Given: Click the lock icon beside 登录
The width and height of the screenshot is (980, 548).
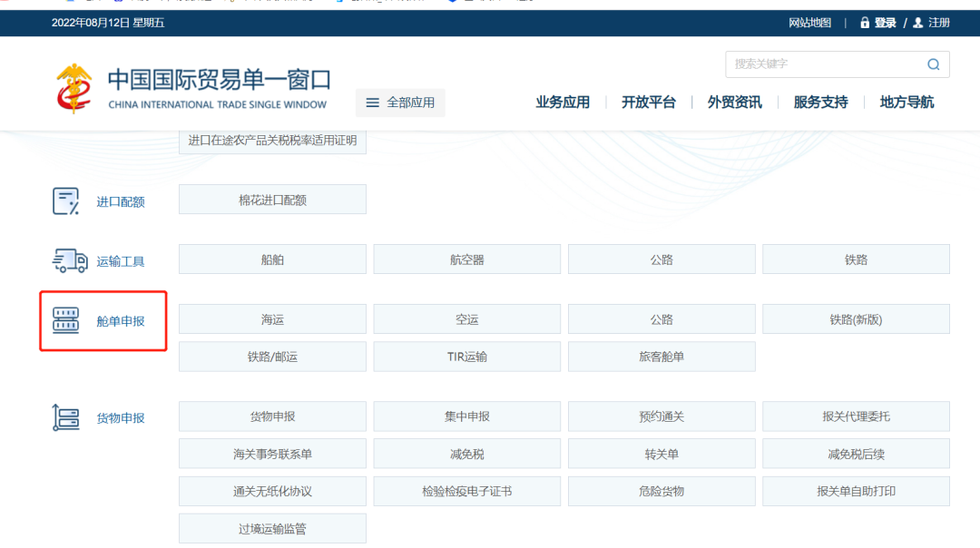Looking at the screenshot, I should [865, 23].
